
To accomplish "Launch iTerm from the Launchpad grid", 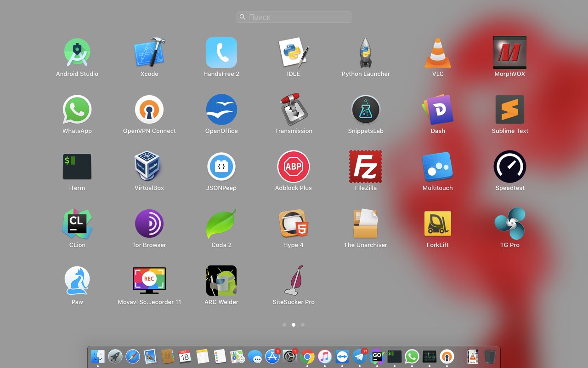I will 77,167.
